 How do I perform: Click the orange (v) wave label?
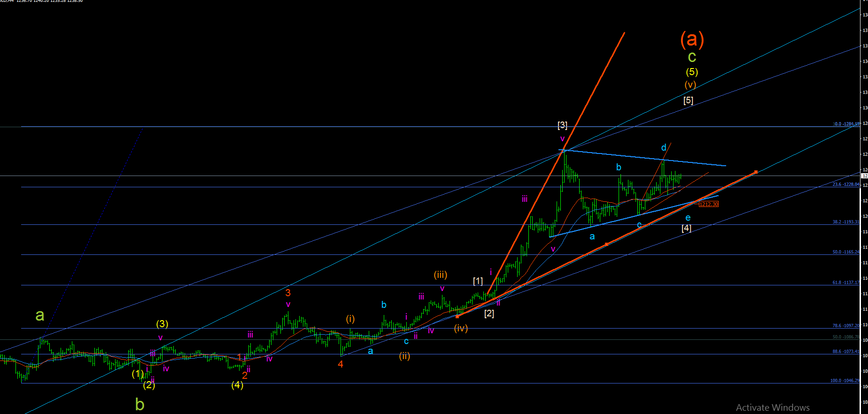[x=690, y=85]
